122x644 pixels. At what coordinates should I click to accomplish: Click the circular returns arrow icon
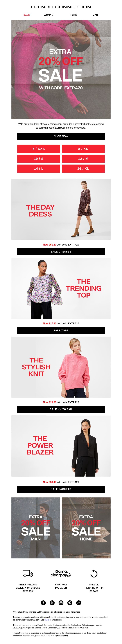click(94, 573)
